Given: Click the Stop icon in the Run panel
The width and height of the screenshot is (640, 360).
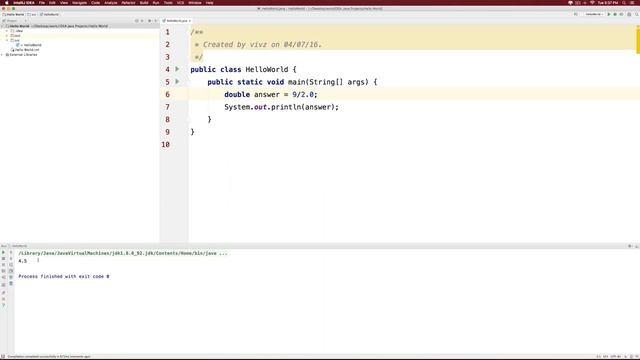Looking at the screenshot, I should pos(4,259).
